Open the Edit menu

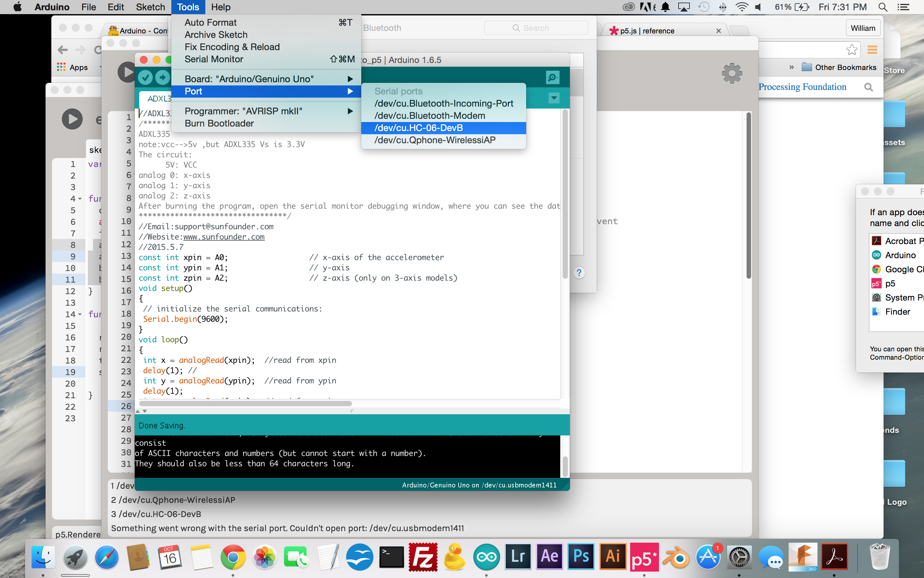[x=116, y=7]
